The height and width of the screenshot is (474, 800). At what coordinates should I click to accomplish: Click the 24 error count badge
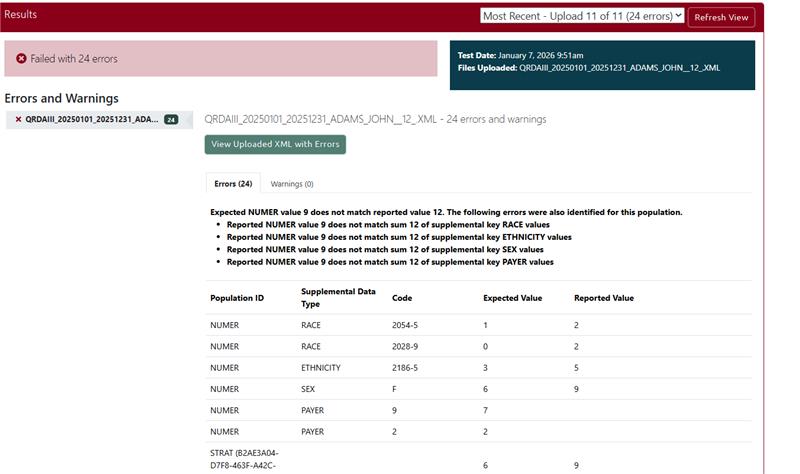171,119
